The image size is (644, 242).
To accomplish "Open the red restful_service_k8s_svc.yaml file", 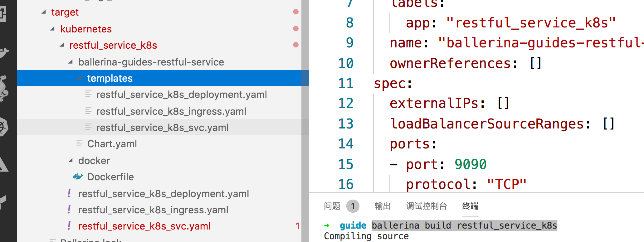I will click(144, 226).
